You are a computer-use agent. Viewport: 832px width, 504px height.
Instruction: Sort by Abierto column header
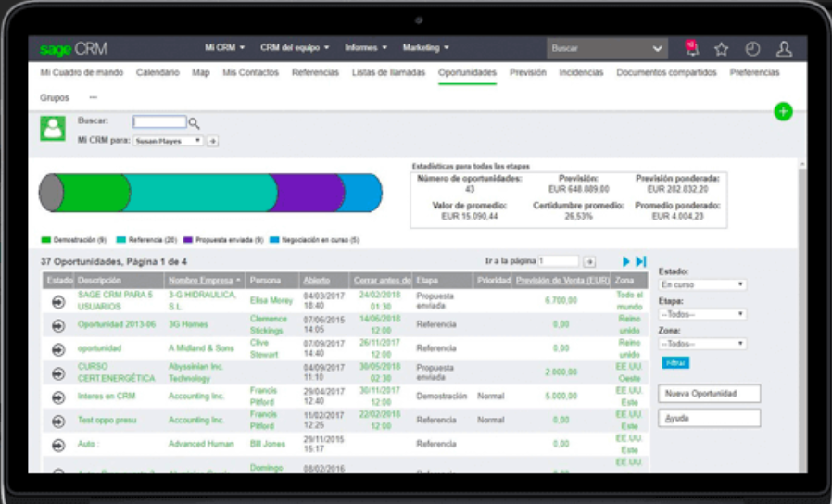(x=316, y=280)
